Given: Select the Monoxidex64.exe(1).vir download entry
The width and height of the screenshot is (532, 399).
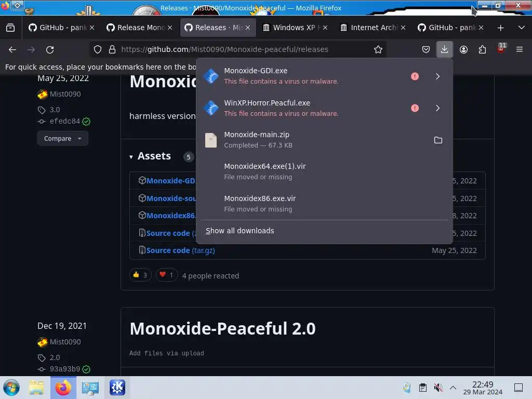Looking at the screenshot, I should [x=324, y=171].
